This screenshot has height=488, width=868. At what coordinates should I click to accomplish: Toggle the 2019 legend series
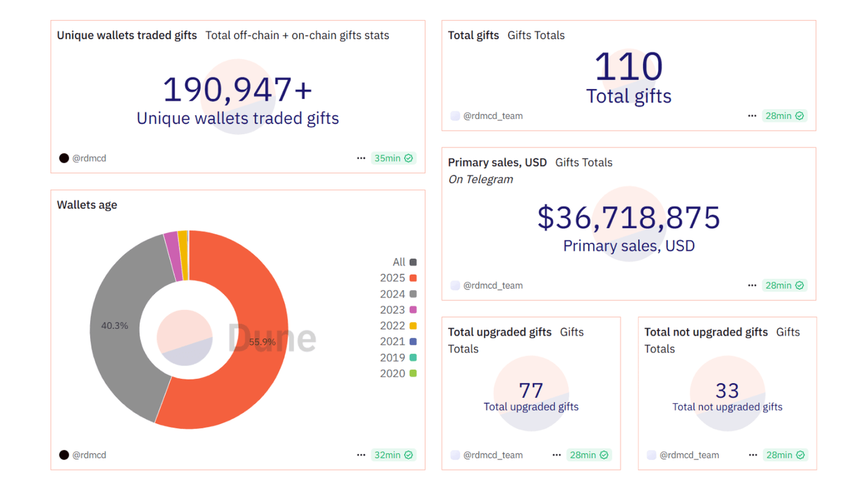(x=398, y=358)
